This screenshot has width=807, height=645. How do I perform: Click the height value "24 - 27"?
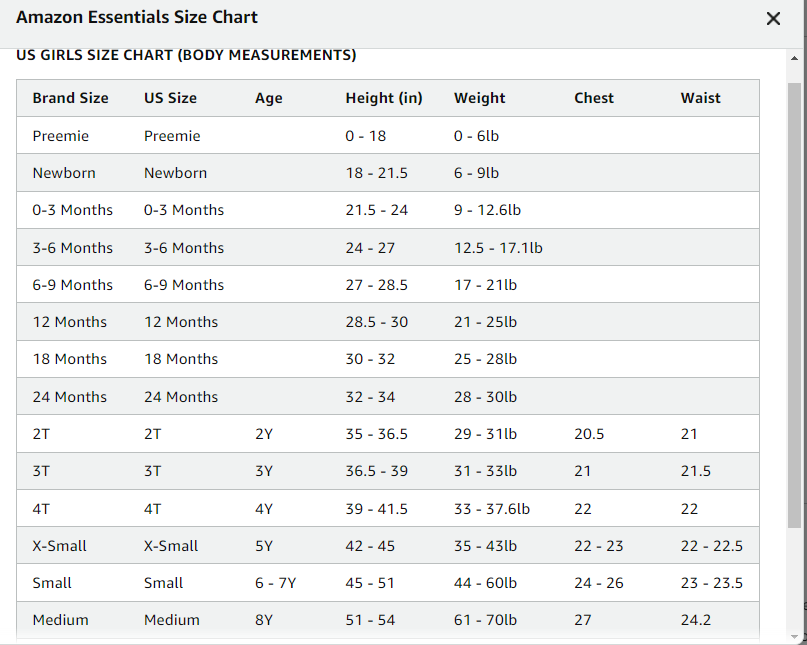pos(370,248)
